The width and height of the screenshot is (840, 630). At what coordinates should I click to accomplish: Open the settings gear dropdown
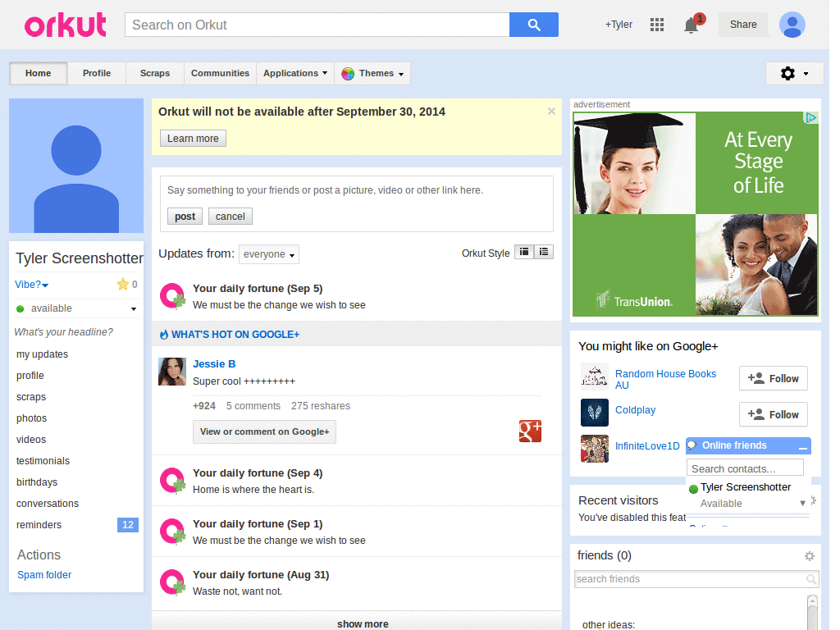[794, 73]
